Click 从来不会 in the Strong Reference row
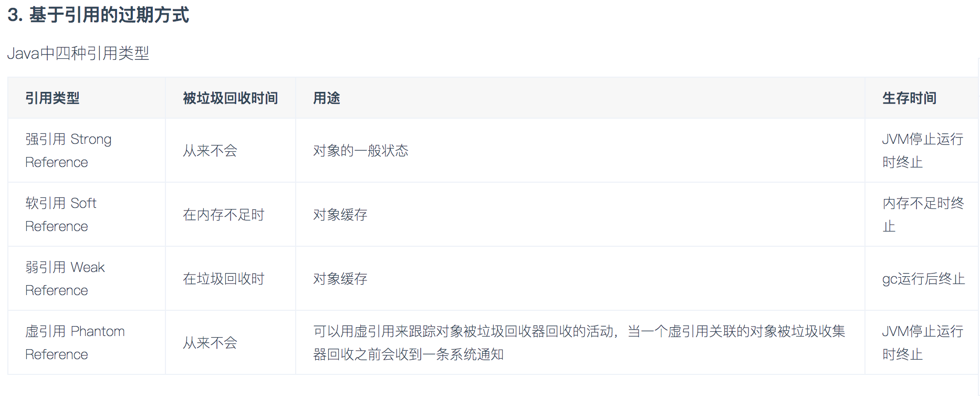980x398 pixels. [x=210, y=151]
